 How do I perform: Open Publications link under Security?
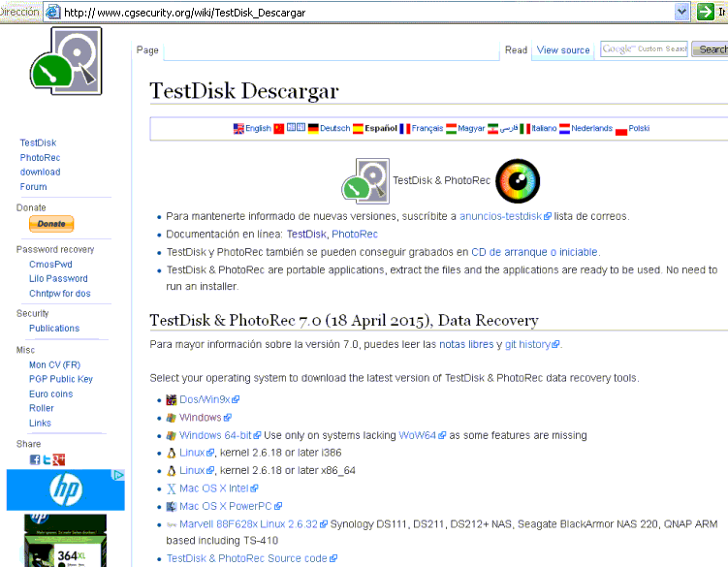[x=54, y=329]
